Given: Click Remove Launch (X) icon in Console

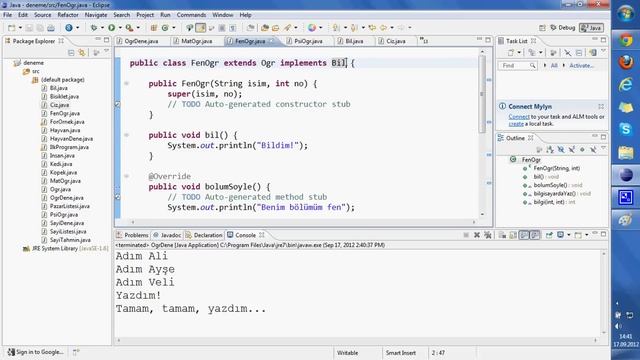Looking at the screenshot, I should [477, 235].
